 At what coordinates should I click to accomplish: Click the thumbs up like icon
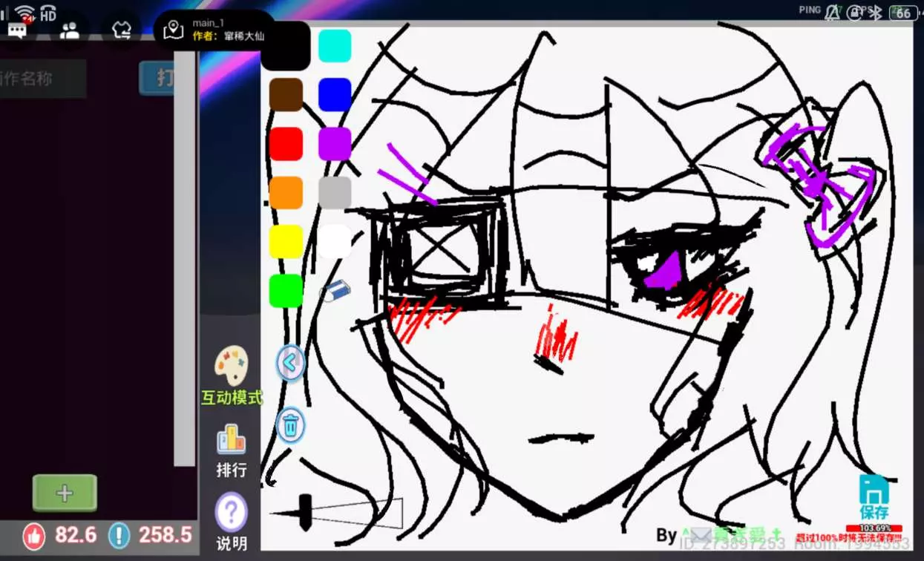33,536
